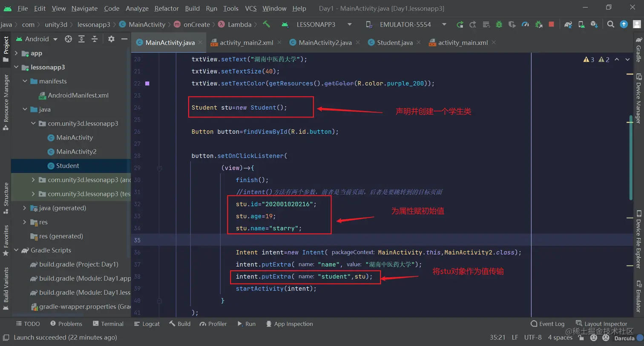644x346 pixels.
Task: Collapse com.unity3d.lessonapp3 package node
Action: (33, 123)
